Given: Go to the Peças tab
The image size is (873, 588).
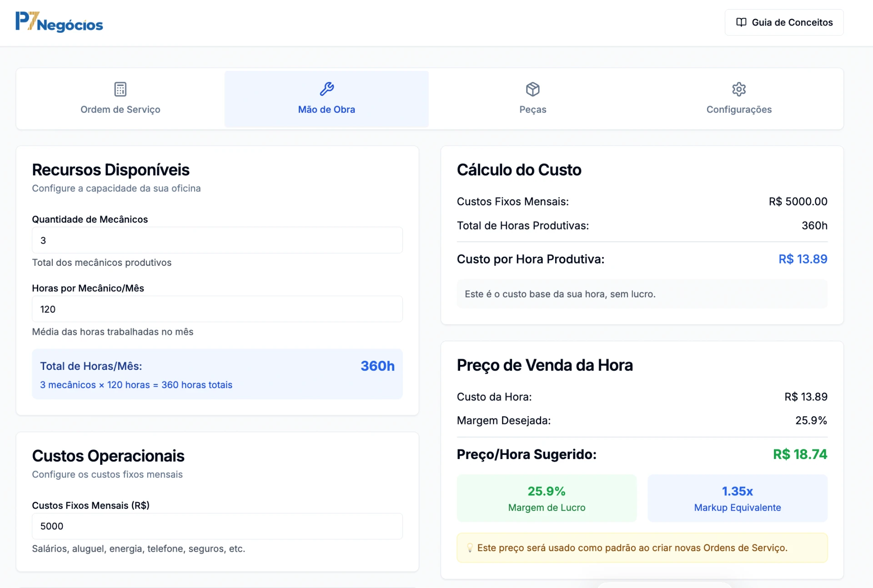Looking at the screenshot, I should click(x=533, y=99).
